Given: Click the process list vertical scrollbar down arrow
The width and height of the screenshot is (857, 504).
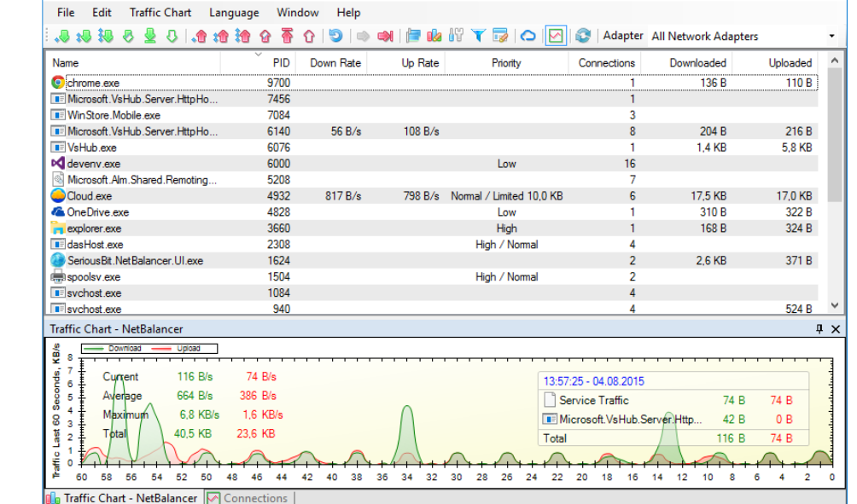Looking at the screenshot, I should [834, 305].
